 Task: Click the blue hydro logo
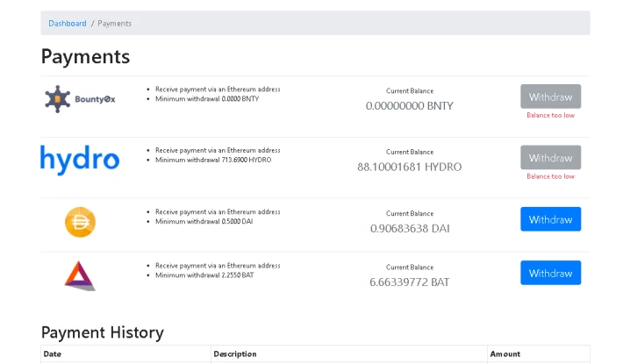coord(80,160)
